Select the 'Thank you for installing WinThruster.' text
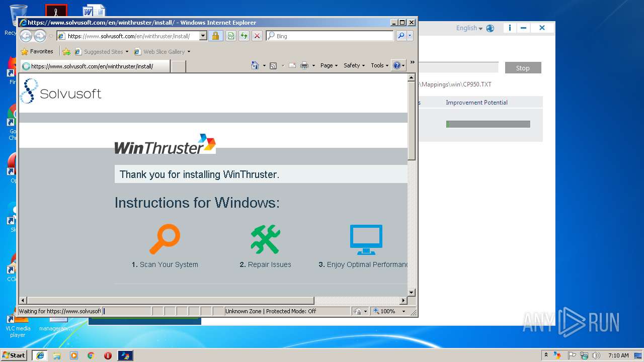This screenshot has width=644, height=362. tap(199, 174)
